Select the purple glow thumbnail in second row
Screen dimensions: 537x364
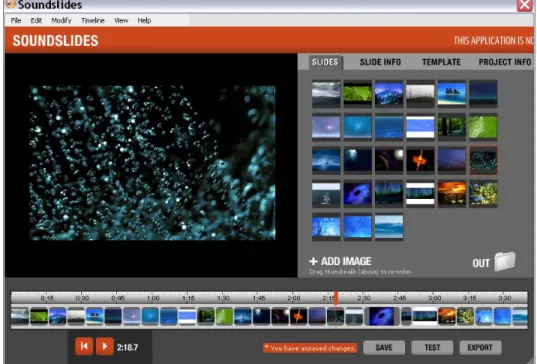(x=326, y=127)
